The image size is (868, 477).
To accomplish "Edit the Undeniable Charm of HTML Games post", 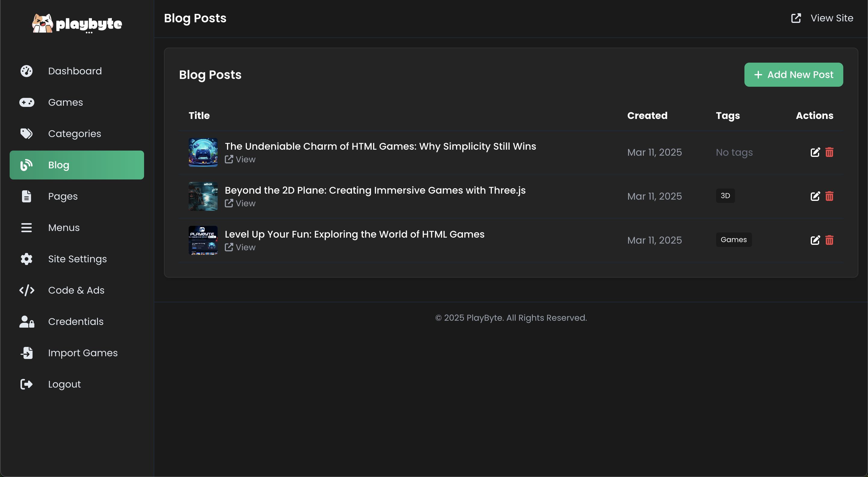I will 815,152.
